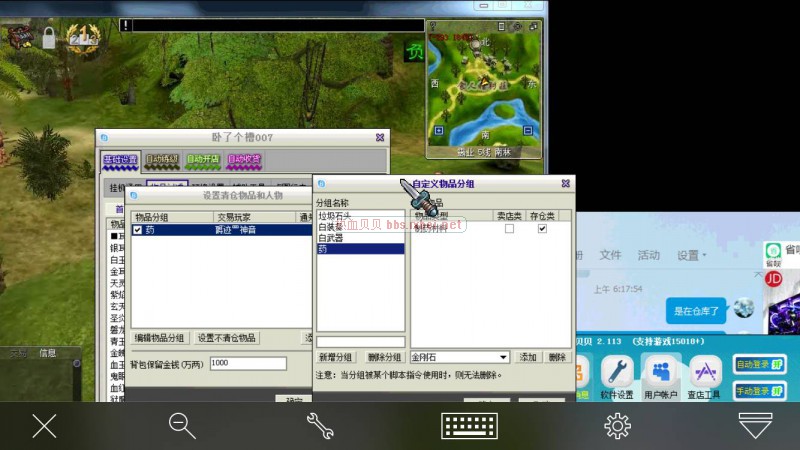The width and height of the screenshot is (800, 450).
Task: Click the padlock icon in game HUD
Action: [48, 38]
